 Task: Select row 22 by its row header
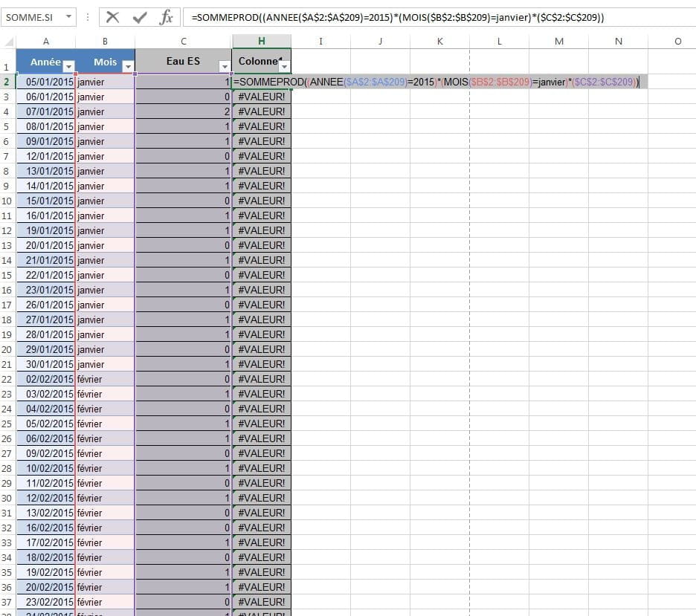7,379
